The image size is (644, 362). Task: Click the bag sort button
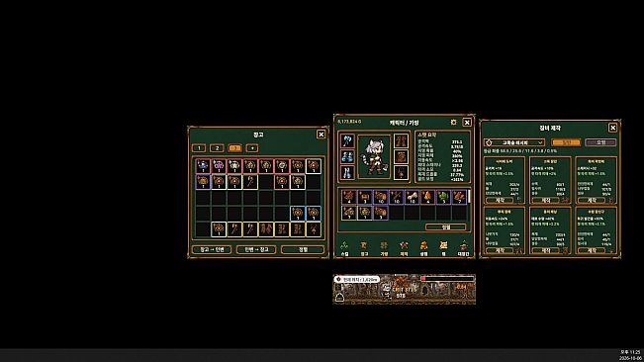[x=445, y=226]
